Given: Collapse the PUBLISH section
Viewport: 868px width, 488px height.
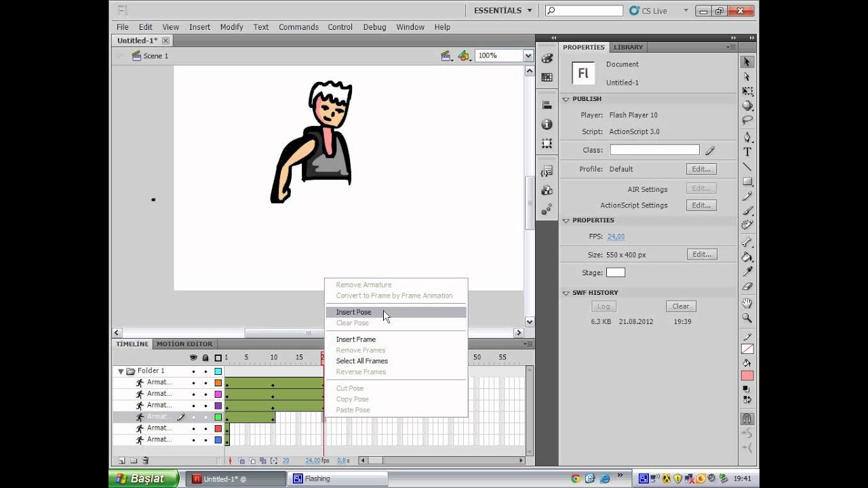Looking at the screenshot, I should pos(566,99).
